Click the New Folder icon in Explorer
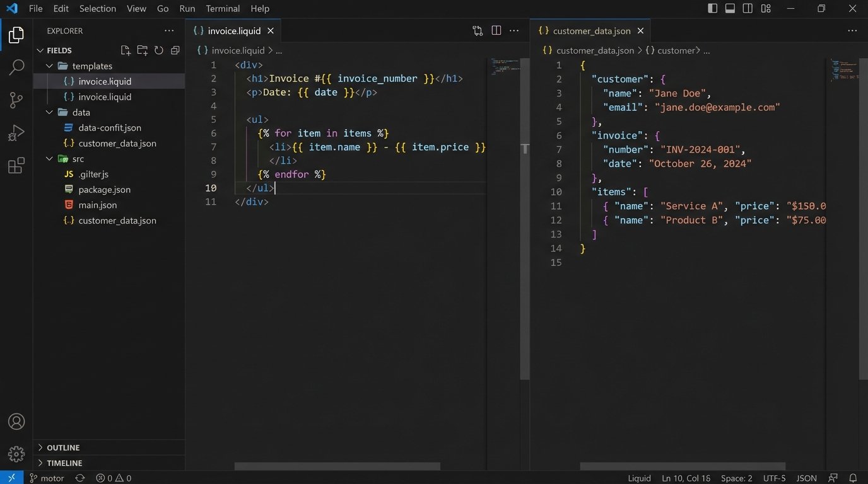 143,50
